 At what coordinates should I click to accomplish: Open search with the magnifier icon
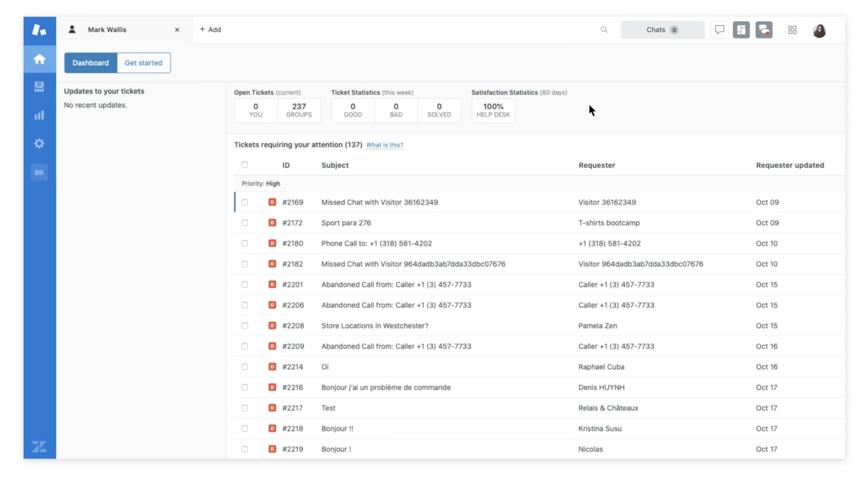tap(604, 30)
